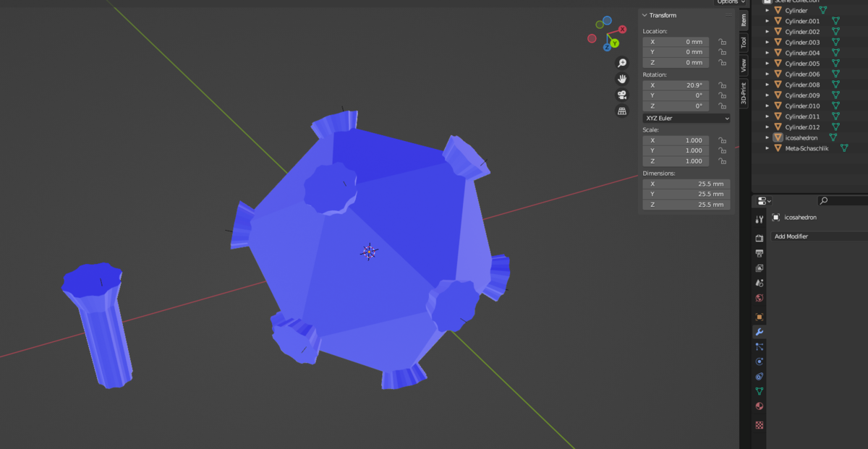Viewport: 868px width, 449px height.
Task: Open the Render properties camera icon
Action: click(x=759, y=238)
